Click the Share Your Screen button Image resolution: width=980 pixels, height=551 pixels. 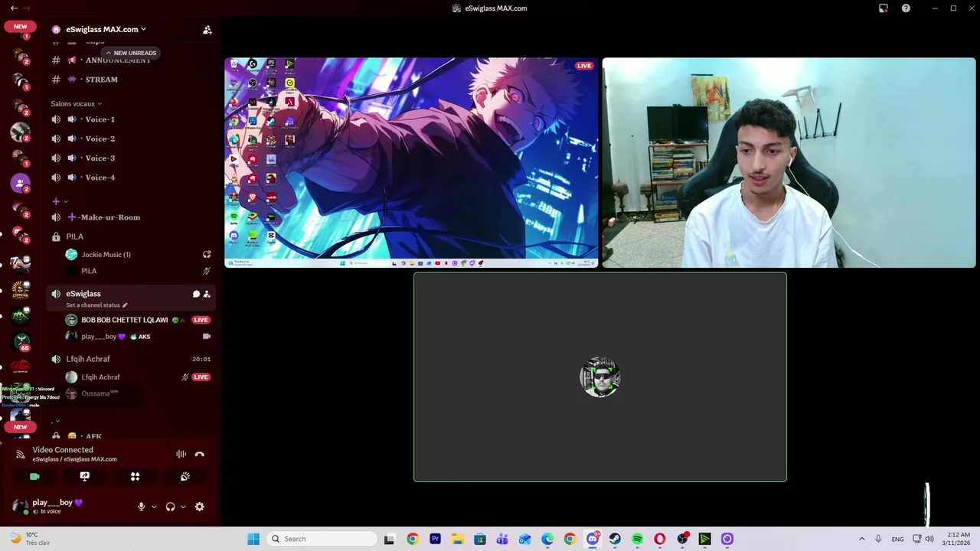coord(85,476)
